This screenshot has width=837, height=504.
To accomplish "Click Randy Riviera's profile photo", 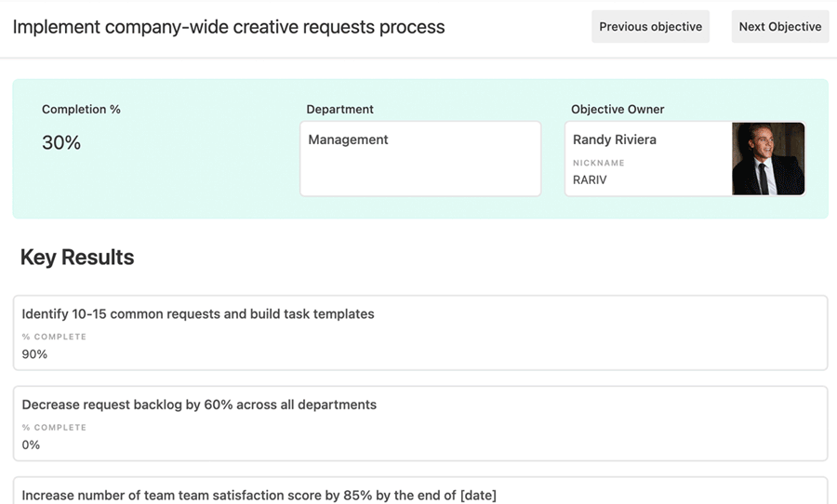I will [x=768, y=158].
